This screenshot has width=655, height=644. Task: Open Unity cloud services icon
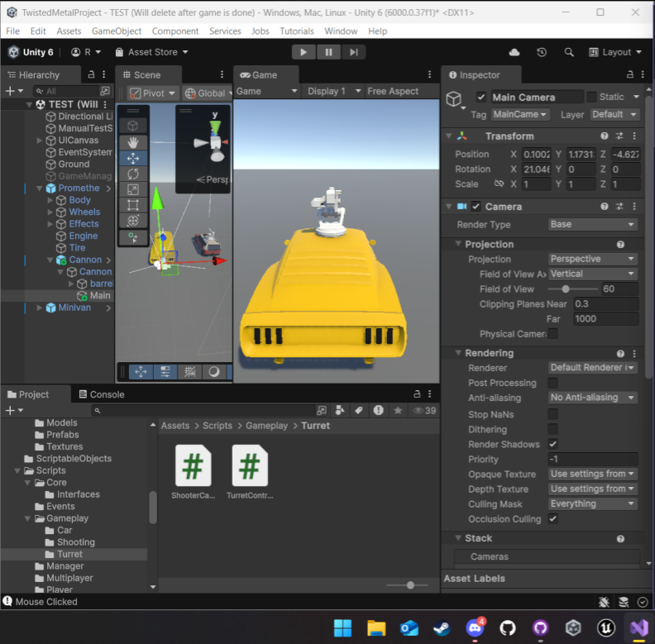coord(514,52)
